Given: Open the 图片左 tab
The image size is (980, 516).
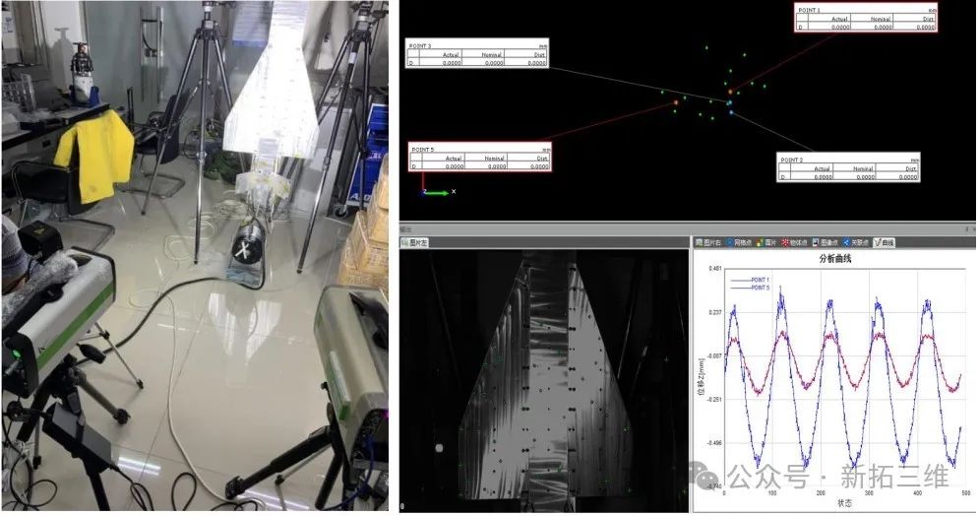Looking at the screenshot, I should point(414,242).
